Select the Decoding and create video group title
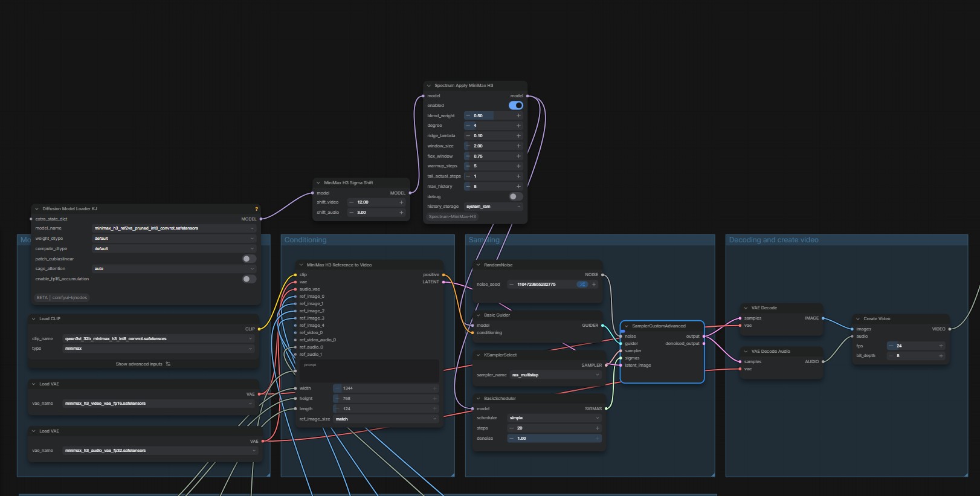The height and width of the screenshot is (496, 980). 773,240
